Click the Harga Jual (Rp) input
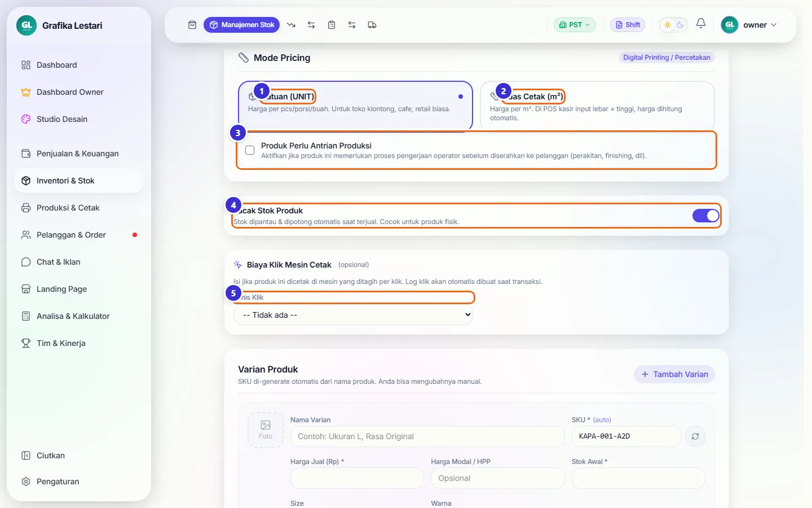 pyautogui.click(x=357, y=478)
